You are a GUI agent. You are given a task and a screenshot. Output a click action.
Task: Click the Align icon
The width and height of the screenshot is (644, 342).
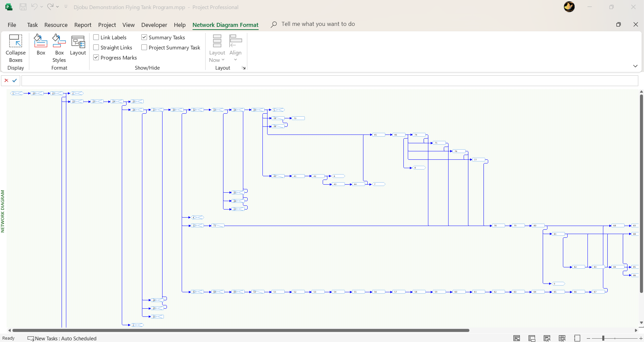pos(236,41)
